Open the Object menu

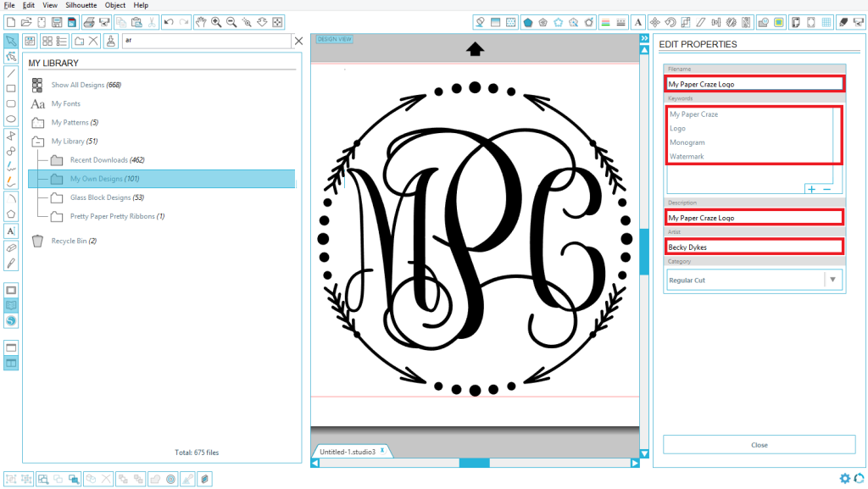114,5
